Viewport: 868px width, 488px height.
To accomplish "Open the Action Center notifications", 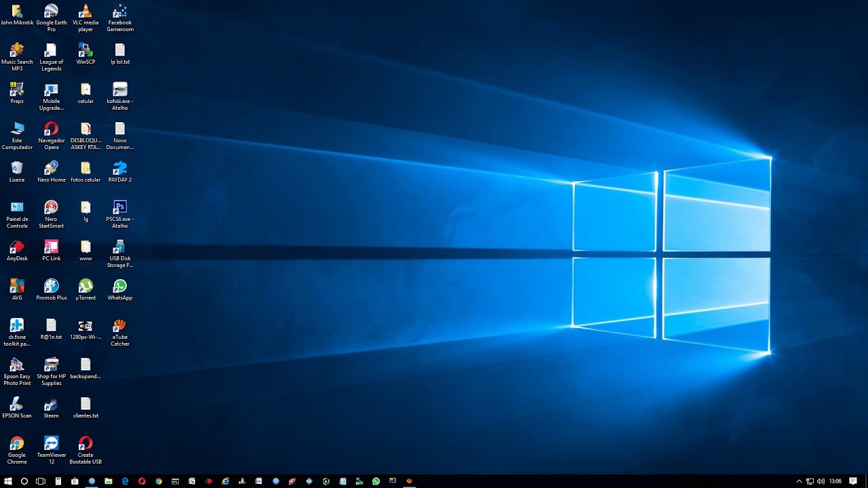I will tap(853, 481).
